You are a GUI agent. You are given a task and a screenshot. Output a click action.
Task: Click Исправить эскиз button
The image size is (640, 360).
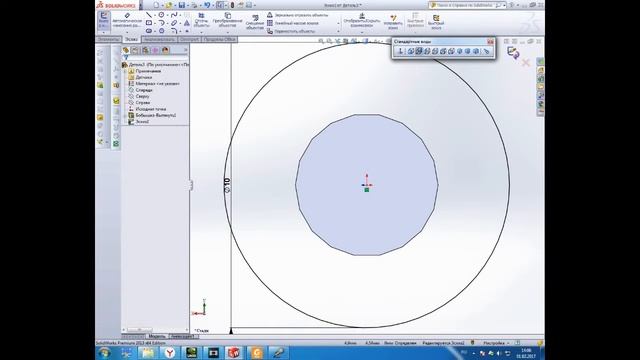tap(393, 22)
